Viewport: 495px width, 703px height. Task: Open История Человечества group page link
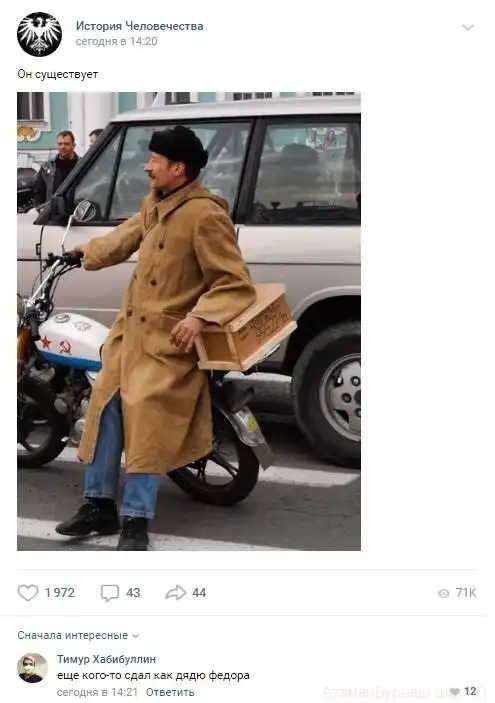tap(139, 26)
